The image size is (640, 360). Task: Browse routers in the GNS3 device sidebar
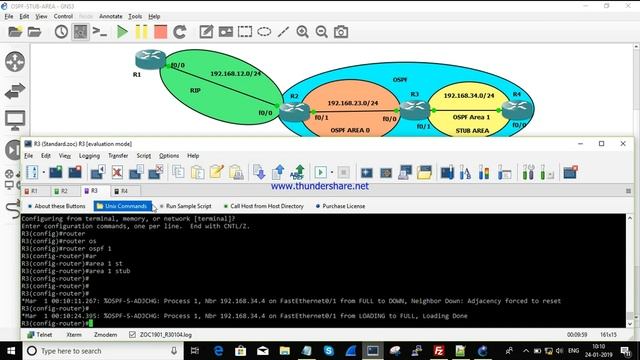[15, 62]
